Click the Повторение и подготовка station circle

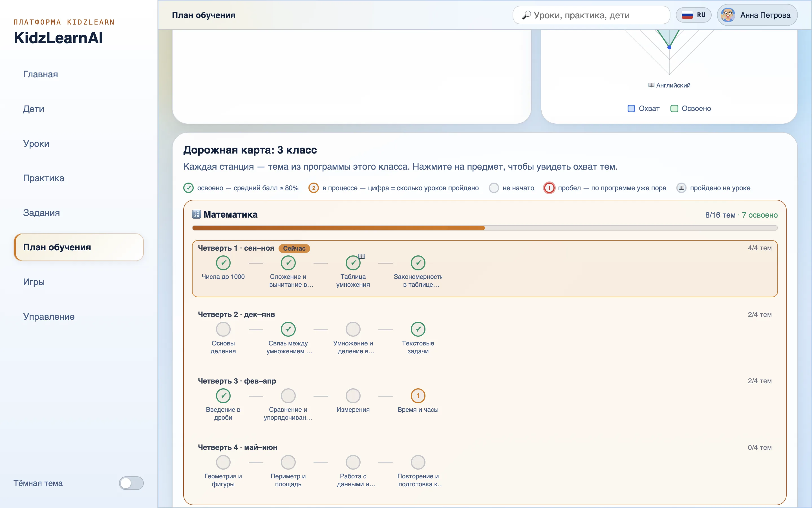418,462
